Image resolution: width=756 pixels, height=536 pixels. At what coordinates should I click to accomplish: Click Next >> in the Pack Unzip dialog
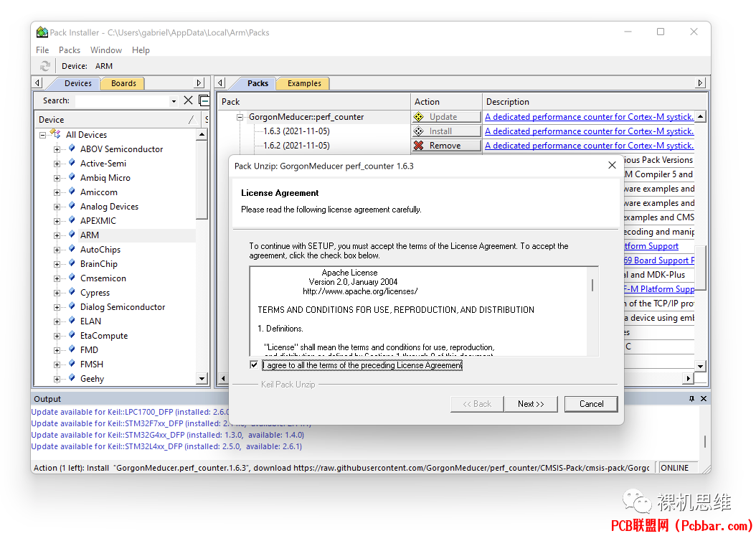[531, 404]
